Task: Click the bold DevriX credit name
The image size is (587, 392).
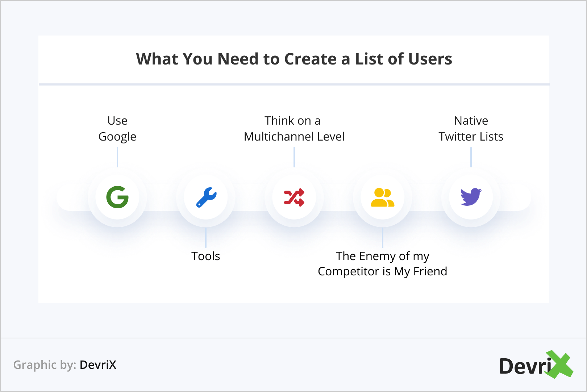Action: [x=98, y=365]
